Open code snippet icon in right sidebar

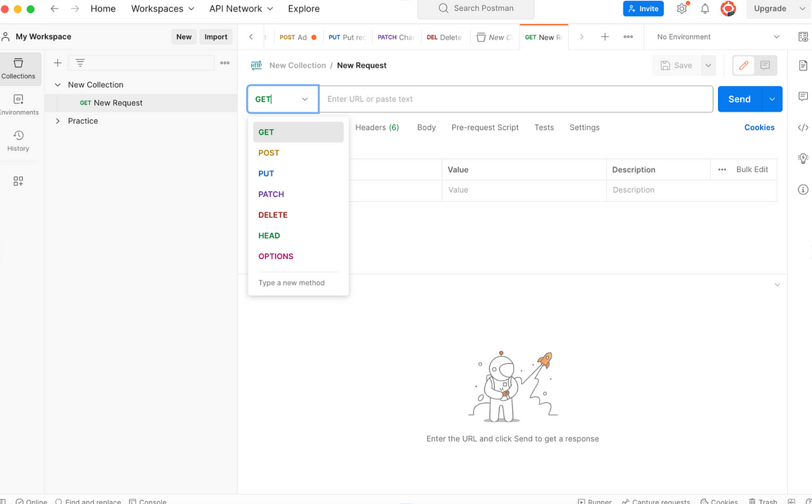point(803,127)
